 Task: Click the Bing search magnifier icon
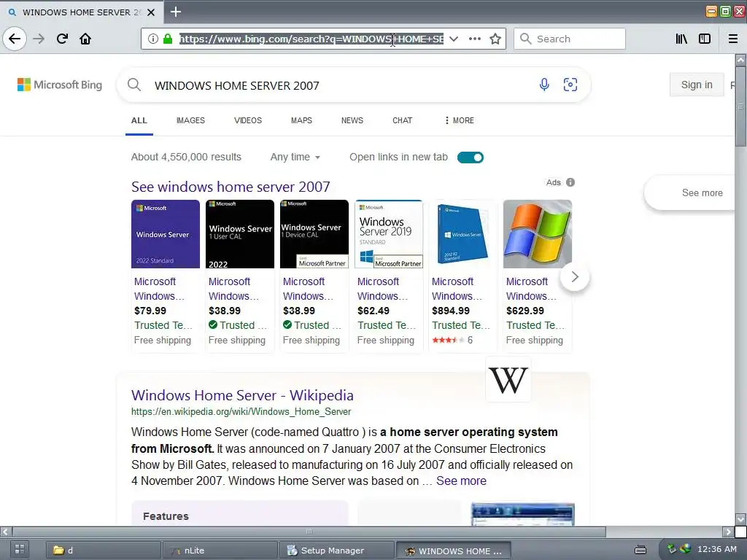134,85
